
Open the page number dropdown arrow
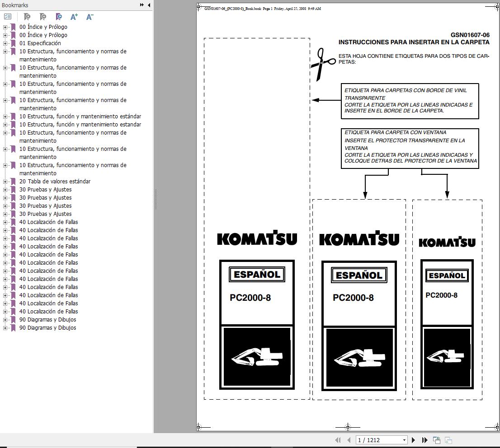pos(404,440)
